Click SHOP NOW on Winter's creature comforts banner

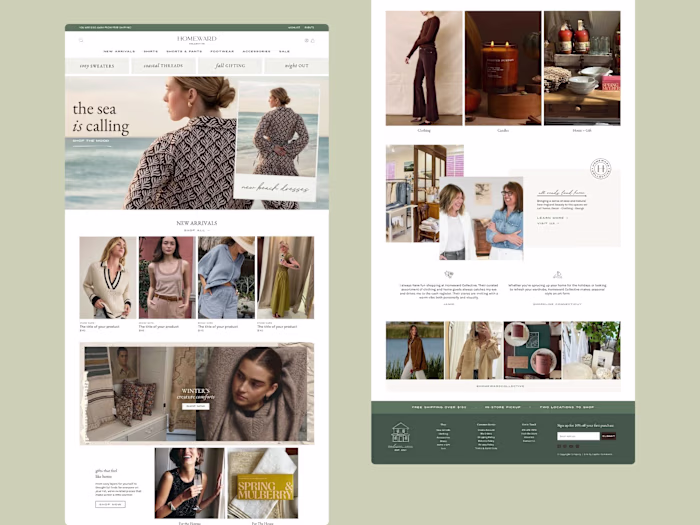(196, 406)
